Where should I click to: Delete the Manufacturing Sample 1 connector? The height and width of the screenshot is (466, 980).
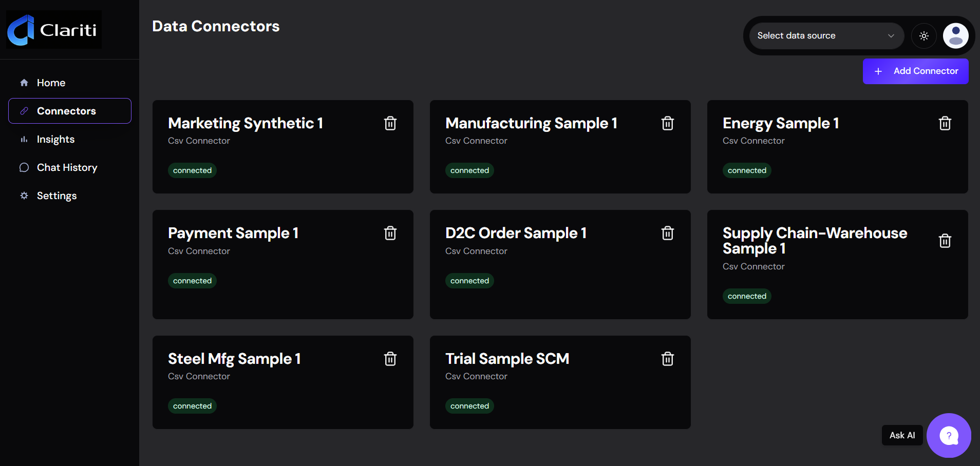click(x=668, y=123)
